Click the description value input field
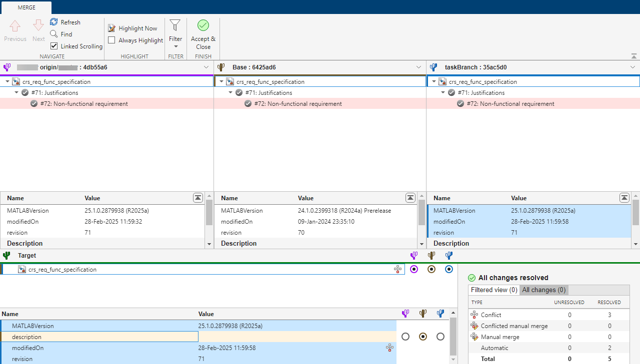The image size is (640, 364). pos(297,337)
